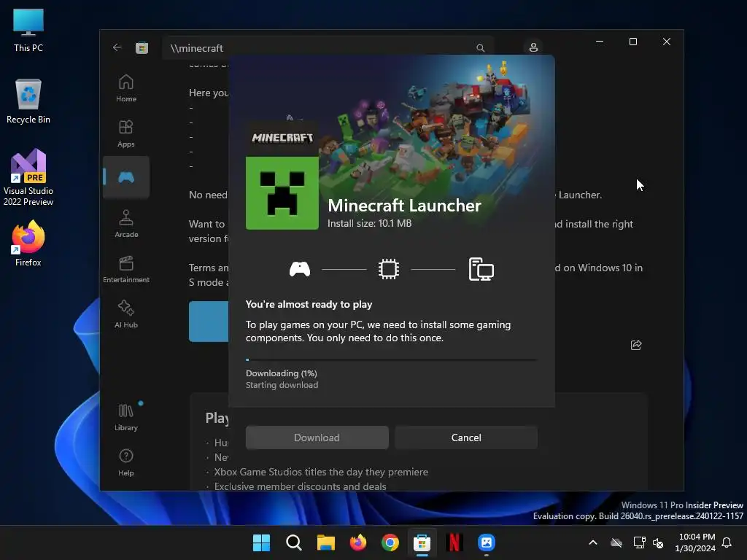Open notifications bell icon
Viewport: 747px width, 560px height.
(x=727, y=542)
